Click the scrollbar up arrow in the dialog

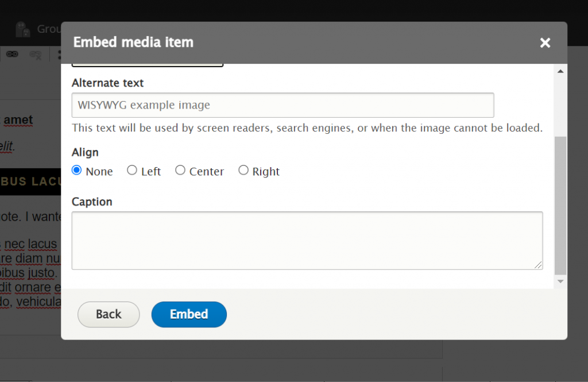560,71
